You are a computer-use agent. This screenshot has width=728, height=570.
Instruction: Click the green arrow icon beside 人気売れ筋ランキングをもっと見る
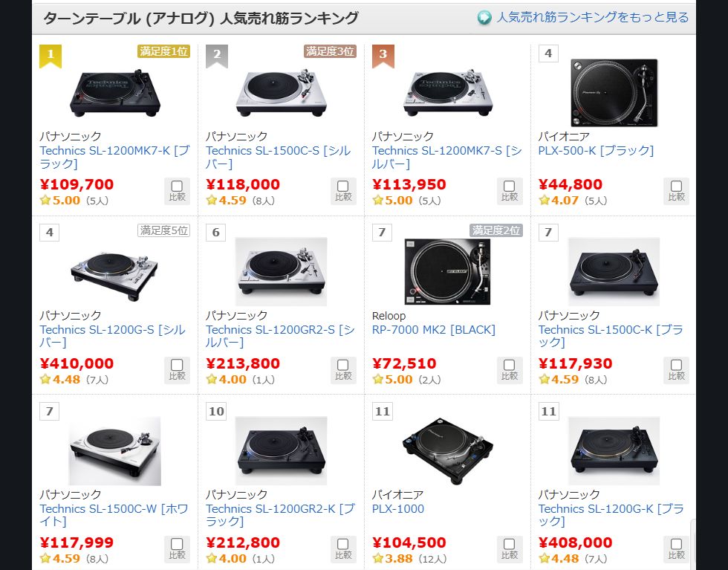coord(484,18)
